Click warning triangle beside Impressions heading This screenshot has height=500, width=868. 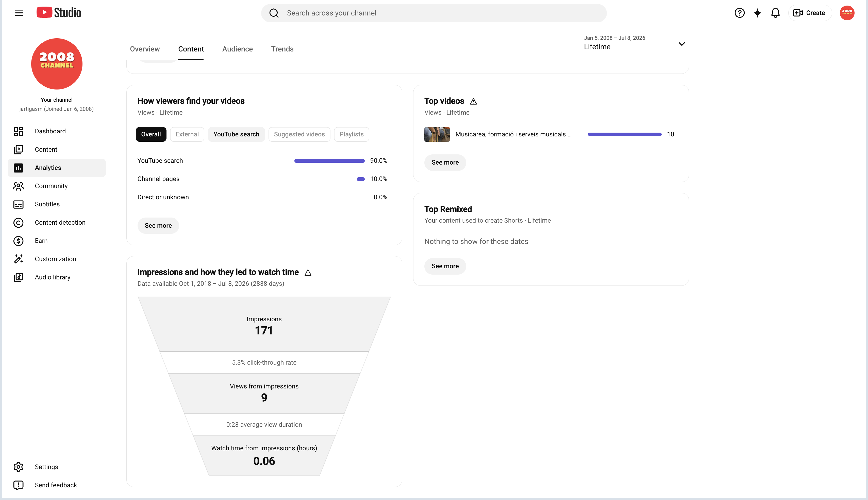308,273
